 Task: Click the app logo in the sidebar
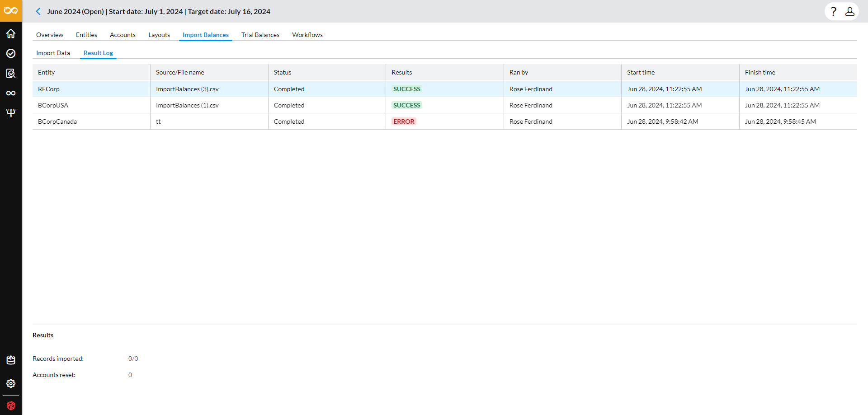pos(11,10)
